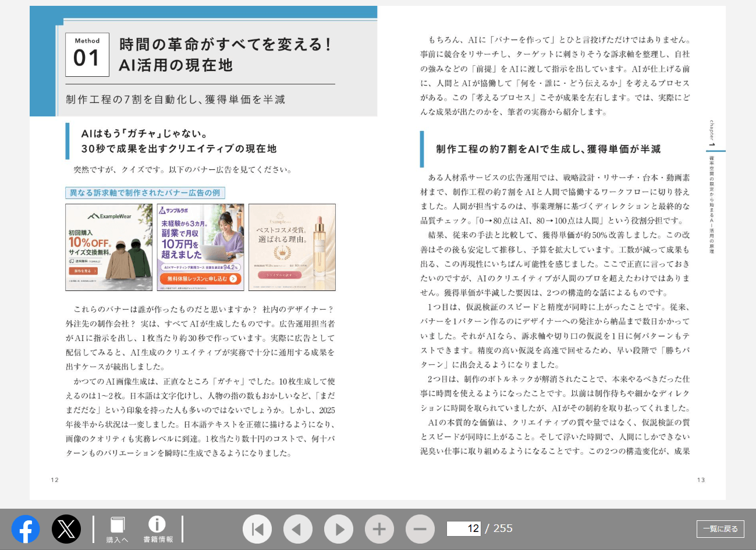Viewport: 756px width, 550px height.
Task: Click heading 制作工程の約7割をAIで生成し、獲得単価が半減
Action: tap(548, 149)
